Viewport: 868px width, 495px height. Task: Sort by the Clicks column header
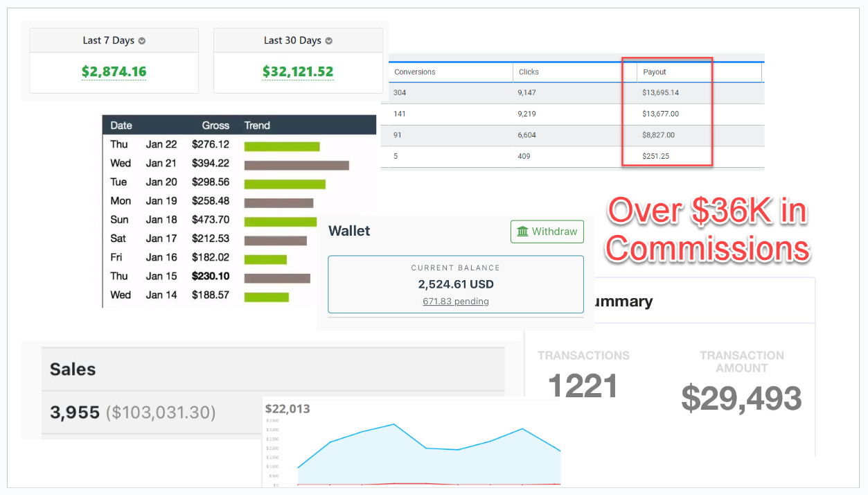529,72
